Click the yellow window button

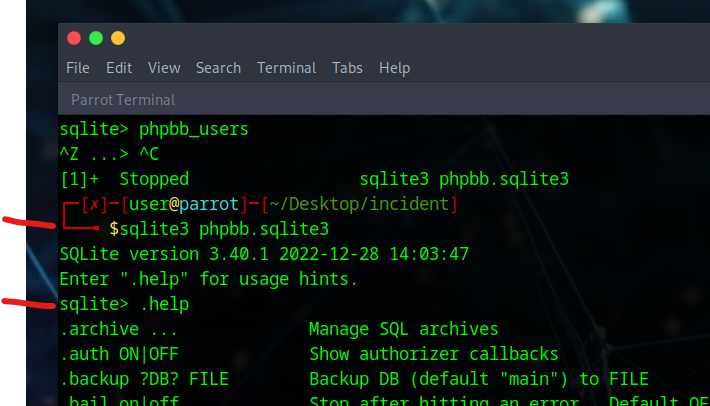(118, 38)
